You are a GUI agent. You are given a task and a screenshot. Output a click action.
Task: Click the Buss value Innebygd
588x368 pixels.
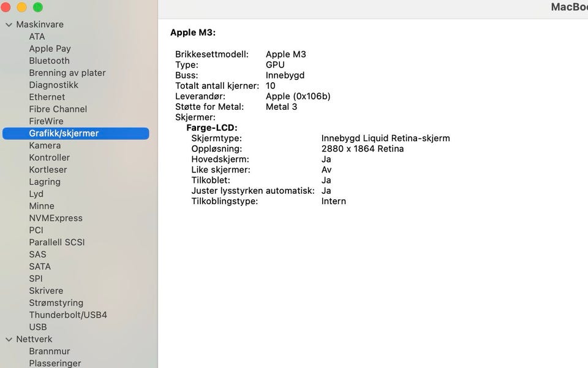[x=285, y=75]
